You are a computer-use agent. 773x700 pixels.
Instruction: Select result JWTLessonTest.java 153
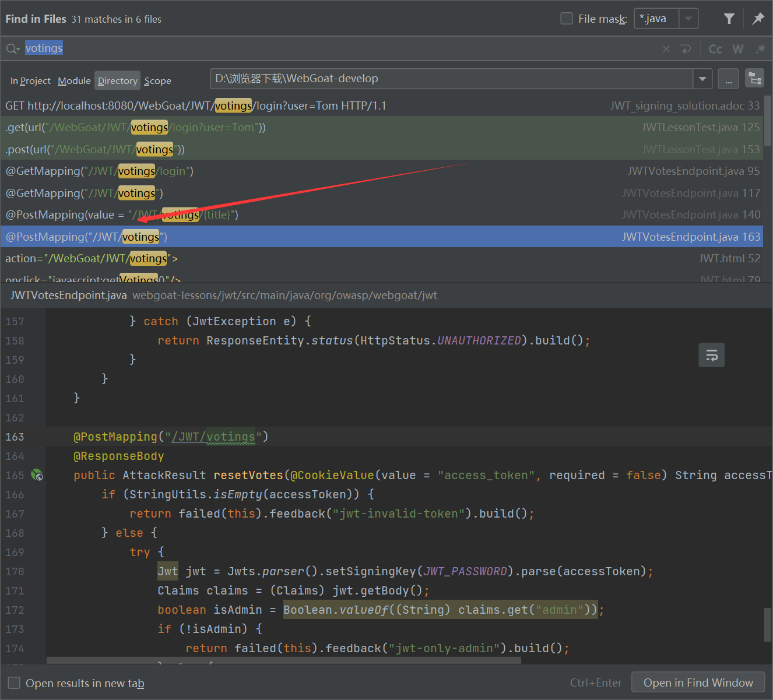[382, 149]
